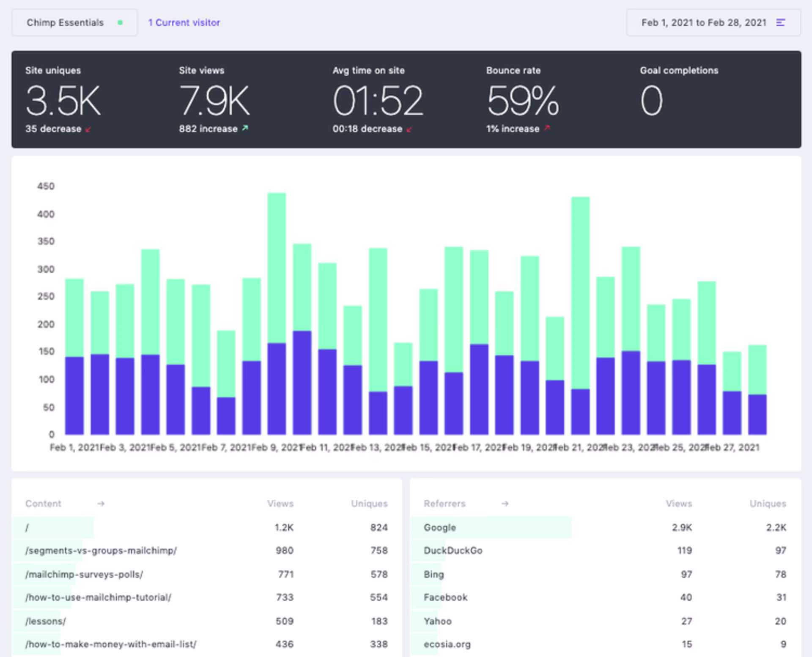Click the tall green bar above Feb 21

click(580, 292)
